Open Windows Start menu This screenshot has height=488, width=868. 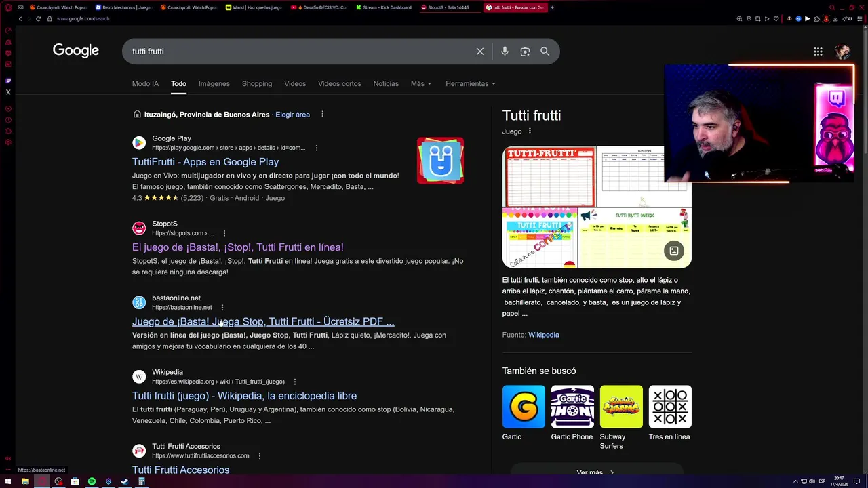(9, 481)
